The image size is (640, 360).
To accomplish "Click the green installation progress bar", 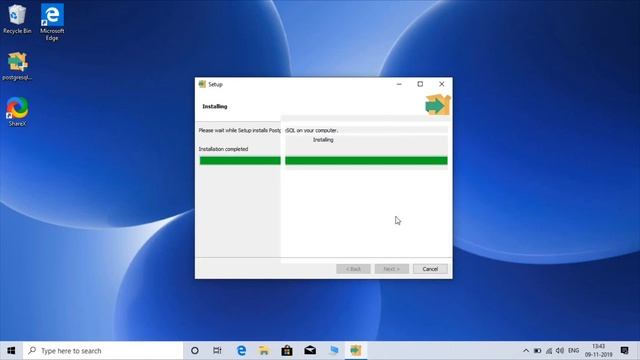I will 323,161.
